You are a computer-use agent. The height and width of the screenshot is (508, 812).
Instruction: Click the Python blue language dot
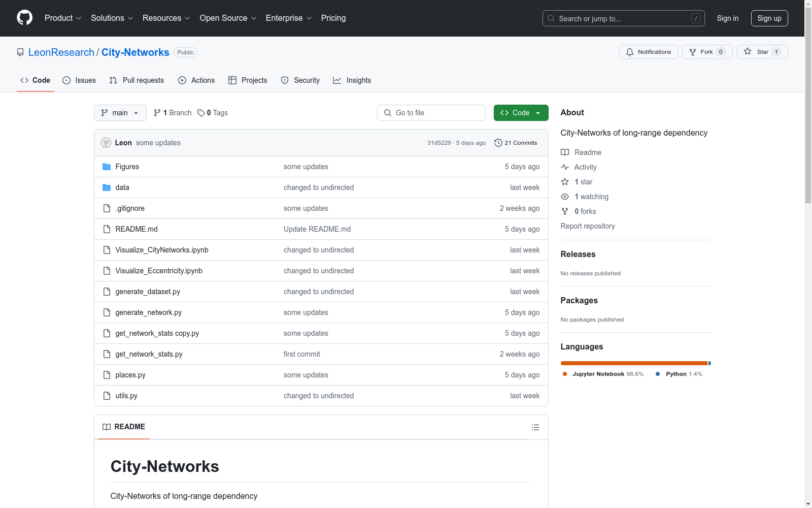[658, 374]
